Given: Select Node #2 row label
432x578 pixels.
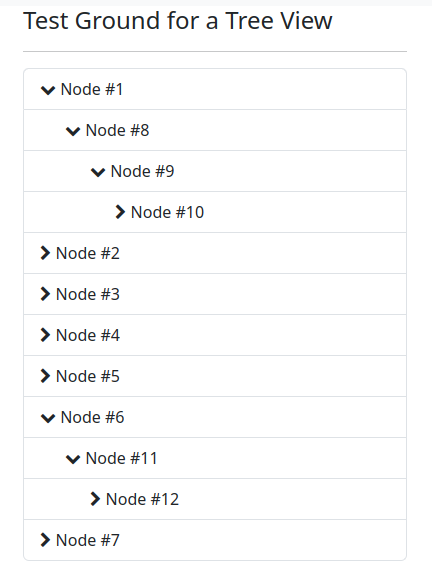Looking at the screenshot, I should (x=88, y=253).
